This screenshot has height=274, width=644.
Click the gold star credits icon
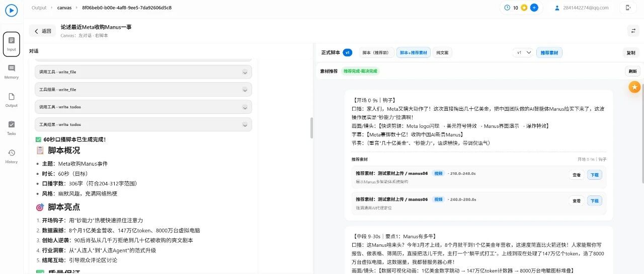(x=524, y=8)
